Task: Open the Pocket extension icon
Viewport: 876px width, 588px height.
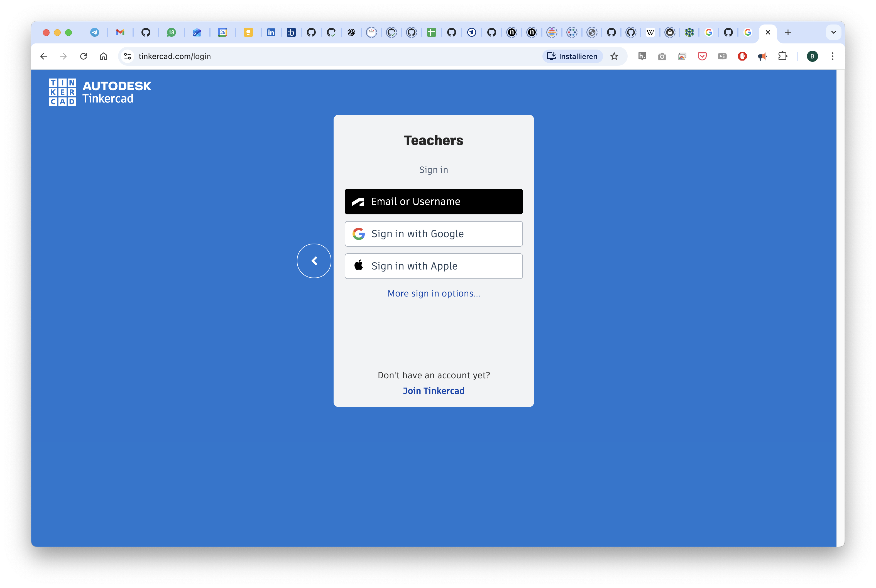Action: pos(702,56)
